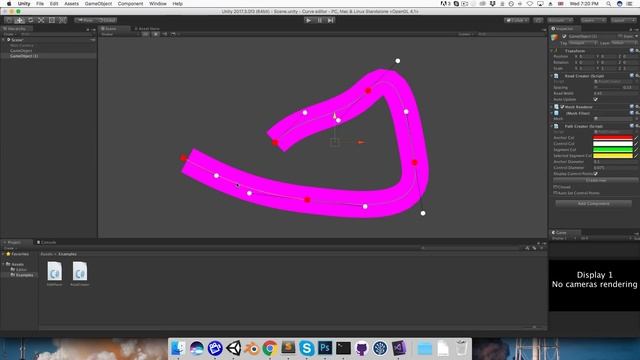
Task: Open Skype from the Dock
Action: 307,348
